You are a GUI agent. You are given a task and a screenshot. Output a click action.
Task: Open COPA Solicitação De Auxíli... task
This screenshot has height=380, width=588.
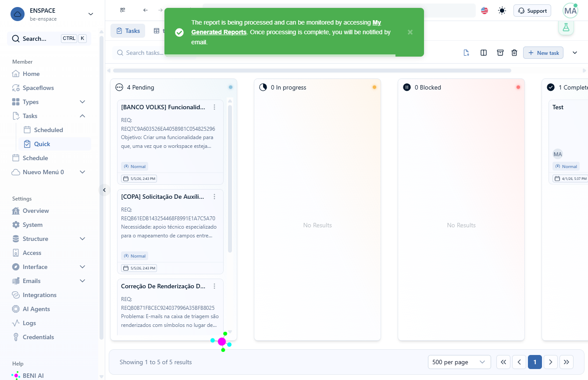click(170, 231)
